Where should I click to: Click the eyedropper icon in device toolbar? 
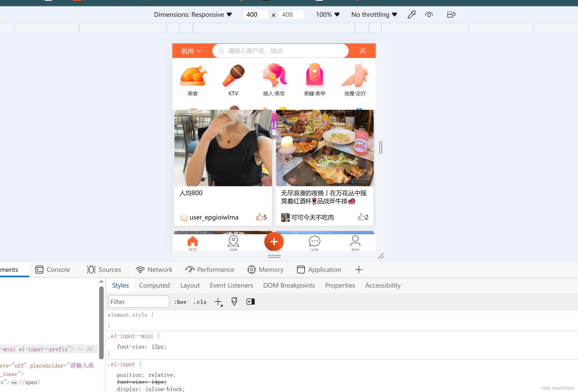point(412,14)
